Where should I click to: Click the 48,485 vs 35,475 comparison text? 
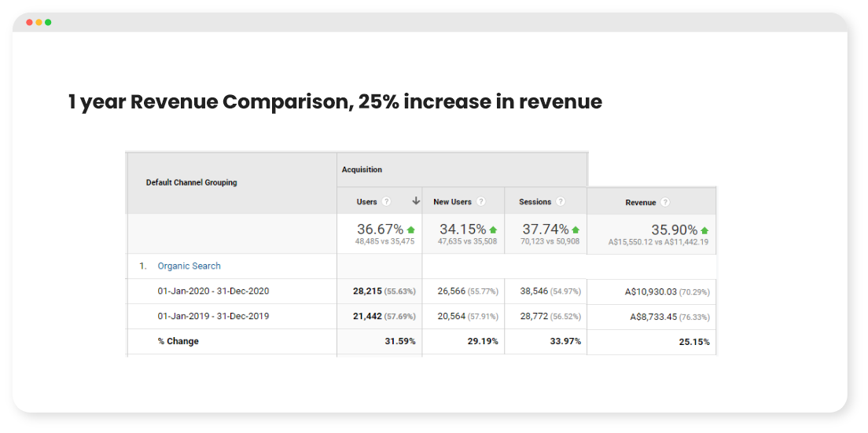click(x=384, y=242)
